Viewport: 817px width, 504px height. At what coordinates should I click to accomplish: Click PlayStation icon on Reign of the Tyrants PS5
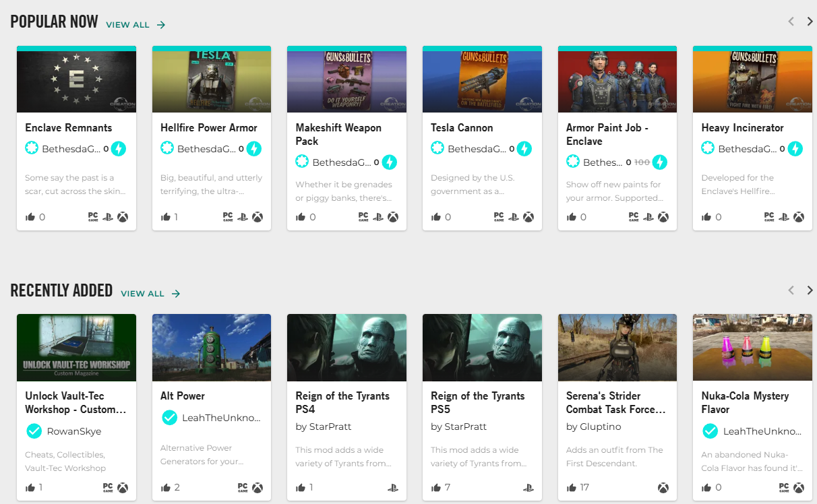528,488
